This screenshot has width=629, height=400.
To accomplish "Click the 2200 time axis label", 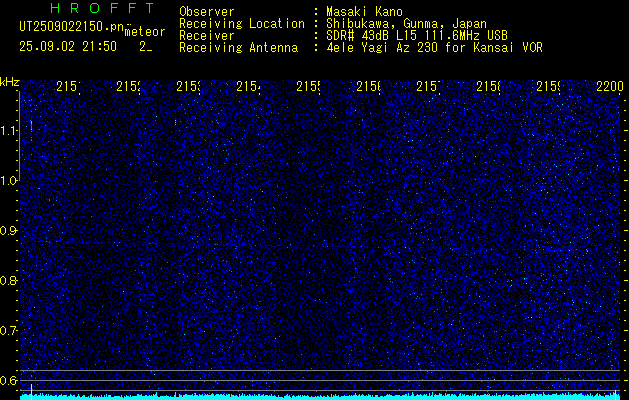I will pyautogui.click(x=610, y=86).
